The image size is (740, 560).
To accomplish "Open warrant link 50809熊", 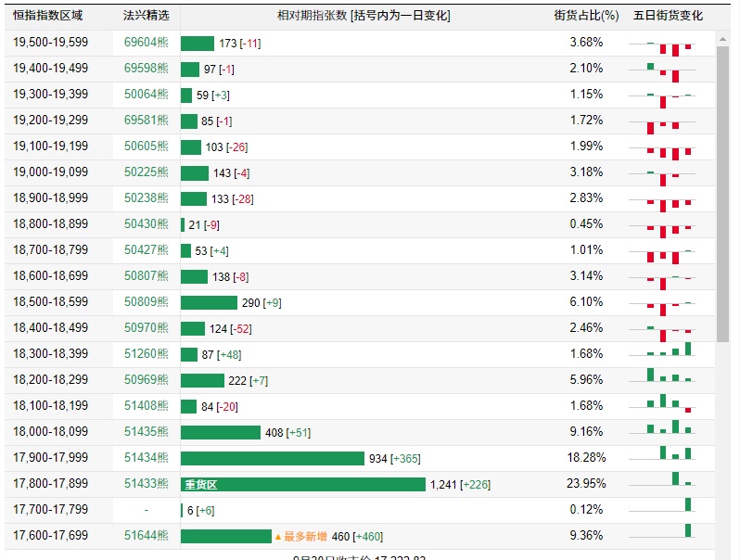I will coord(147,302).
